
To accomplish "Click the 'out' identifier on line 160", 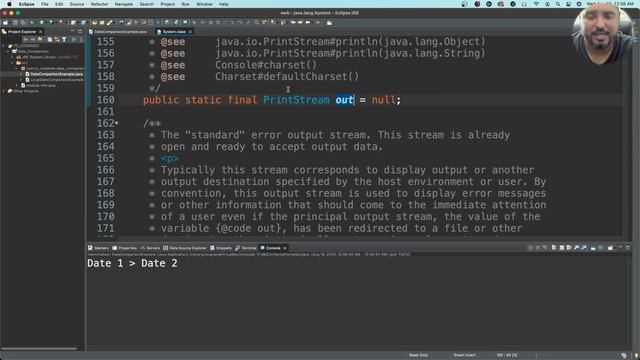I will pyautogui.click(x=344, y=100).
